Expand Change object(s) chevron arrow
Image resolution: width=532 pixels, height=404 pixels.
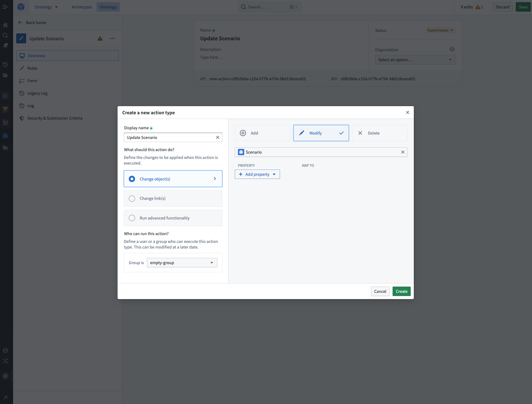click(215, 179)
